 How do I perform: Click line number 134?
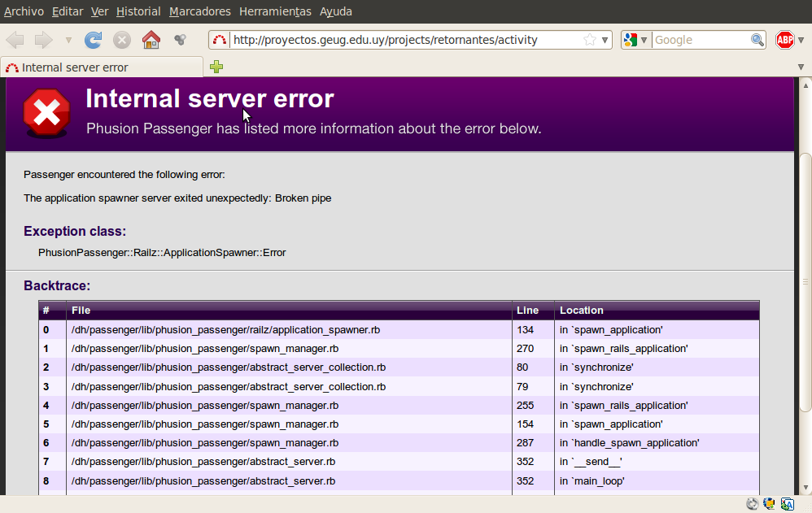click(x=525, y=330)
